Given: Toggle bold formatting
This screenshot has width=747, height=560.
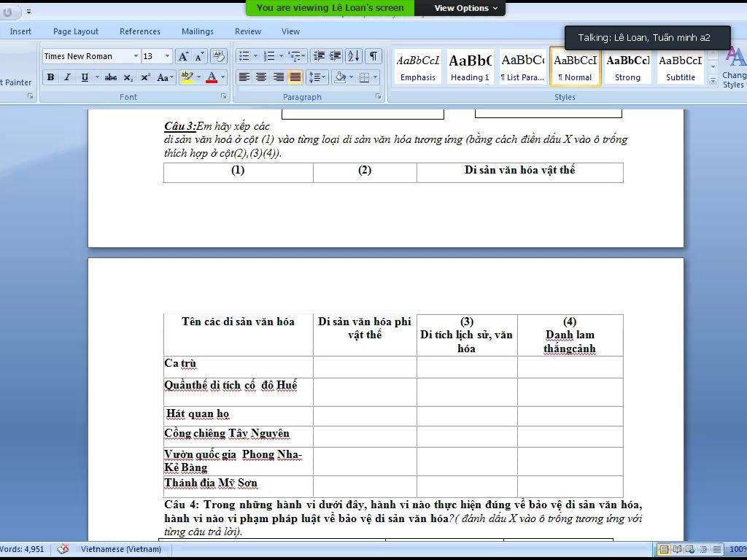Looking at the screenshot, I should [50, 77].
